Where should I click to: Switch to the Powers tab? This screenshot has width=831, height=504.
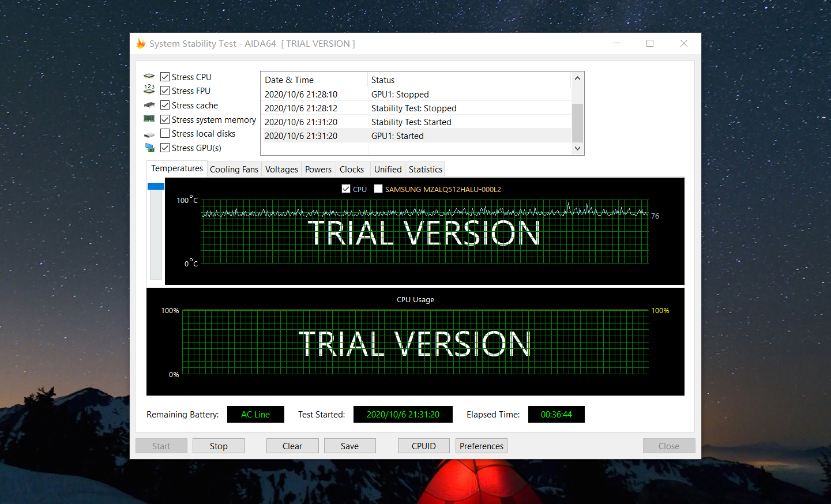click(x=318, y=170)
